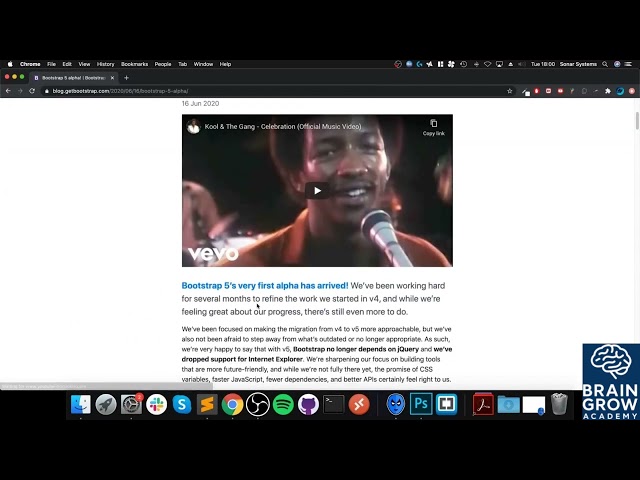
Task: Click the Copy link icon on video
Action: tap(433, 127)
